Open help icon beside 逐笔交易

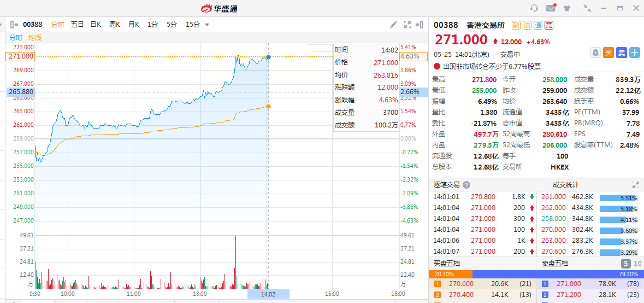coord(466,185)
